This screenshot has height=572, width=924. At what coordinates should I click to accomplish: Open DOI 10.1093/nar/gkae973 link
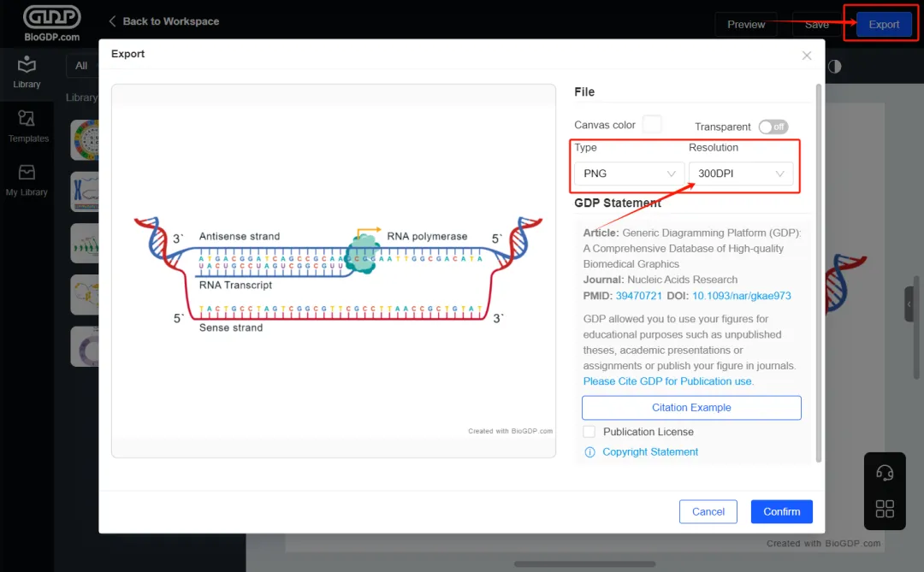[x=741, y=296]
